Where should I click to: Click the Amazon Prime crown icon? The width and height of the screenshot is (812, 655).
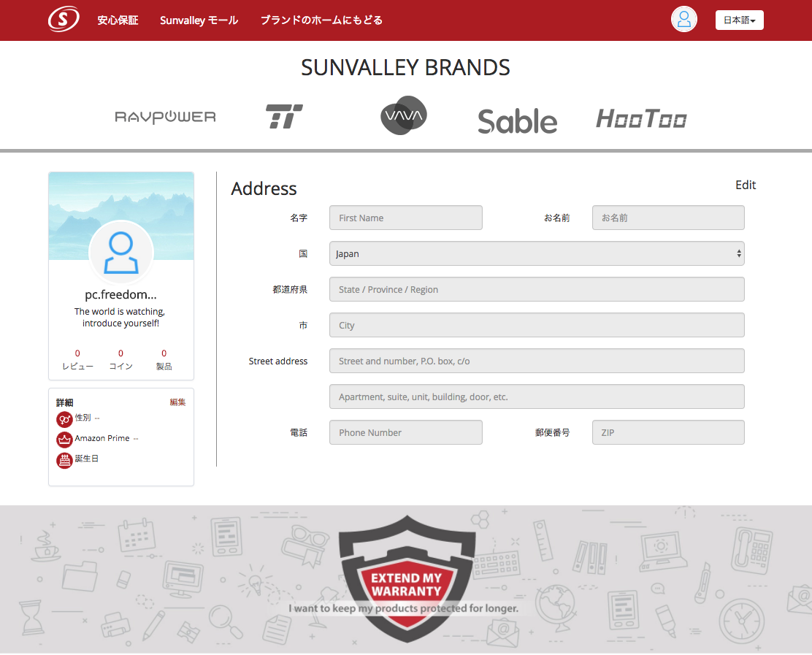[64, 440]
